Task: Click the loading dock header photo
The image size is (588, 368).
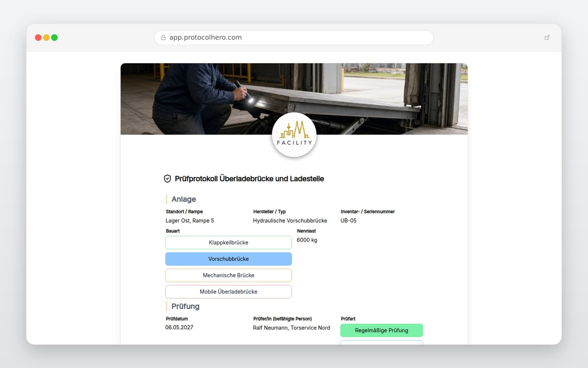Action: click(294, 99)
